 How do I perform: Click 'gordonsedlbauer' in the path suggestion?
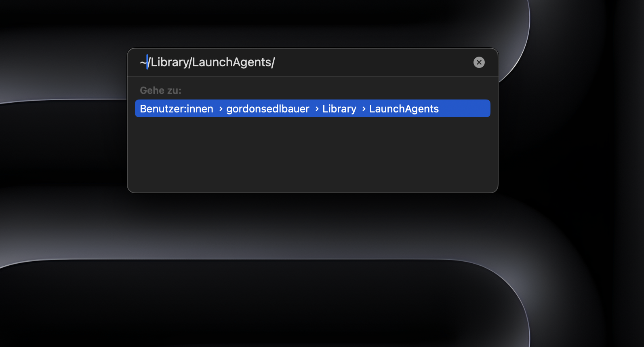coord(267,109)
